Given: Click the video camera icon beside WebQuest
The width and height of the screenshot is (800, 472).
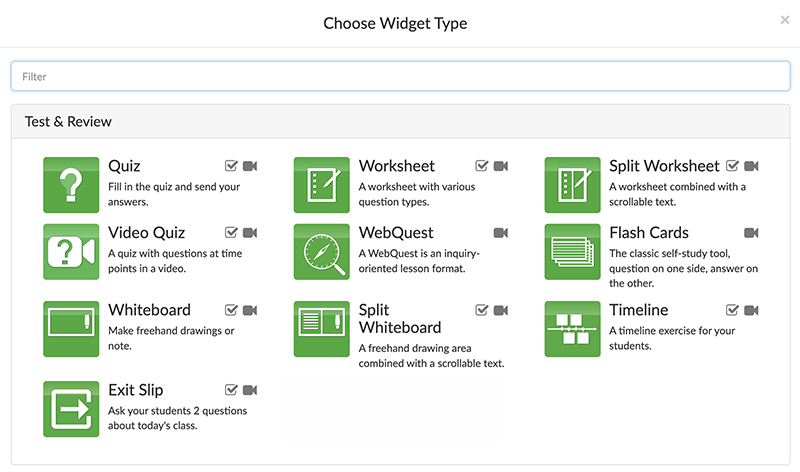Looking at the screenshot, I should [x=501, y=233].
